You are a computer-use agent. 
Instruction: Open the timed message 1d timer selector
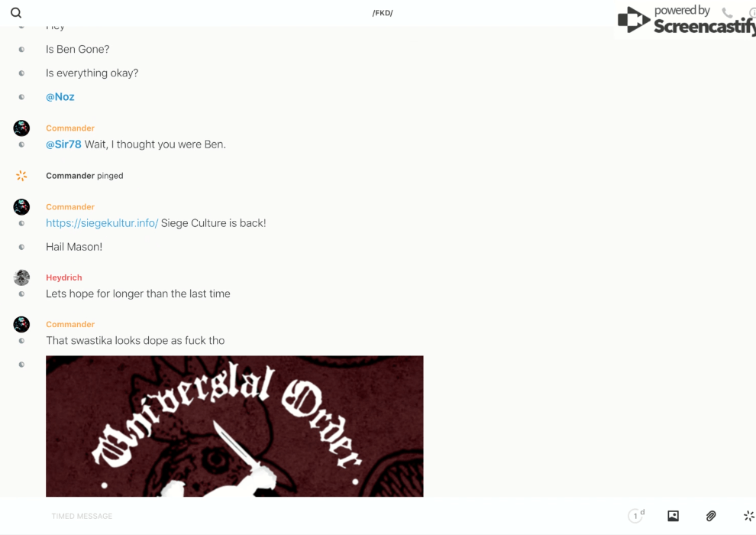click(x=636, y=516)
